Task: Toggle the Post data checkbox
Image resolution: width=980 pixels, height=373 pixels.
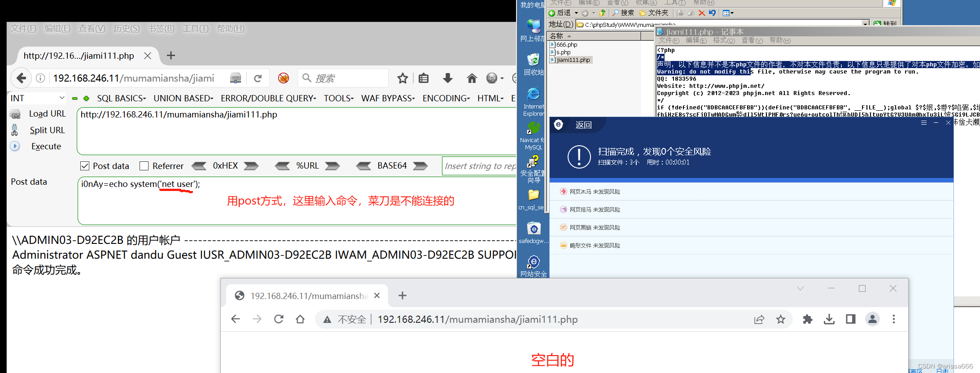Action: (x=85, y=166)
